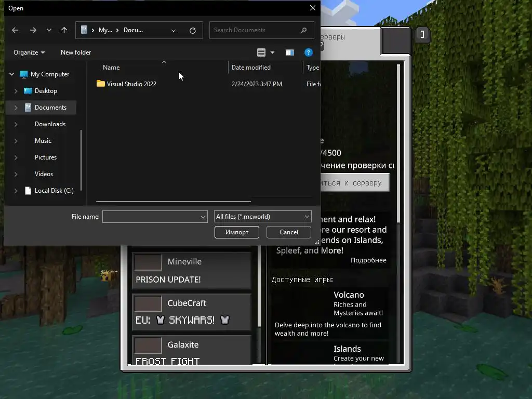Sort by Date modified column
Viewport: 532px width, 399px height.
251,67
